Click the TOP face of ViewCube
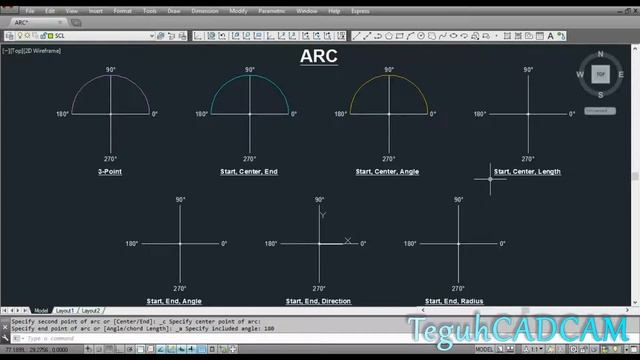The width and height of the screenshot is (640, 360). pos(600,74)
